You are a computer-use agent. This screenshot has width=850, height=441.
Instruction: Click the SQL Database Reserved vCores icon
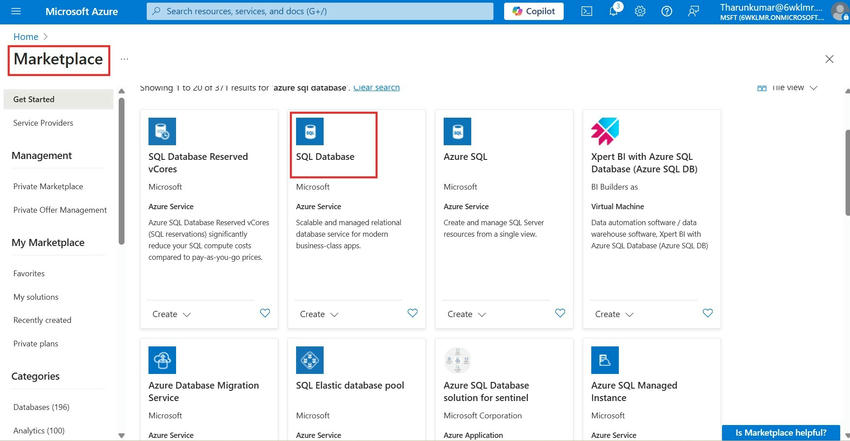coord(162,131)
